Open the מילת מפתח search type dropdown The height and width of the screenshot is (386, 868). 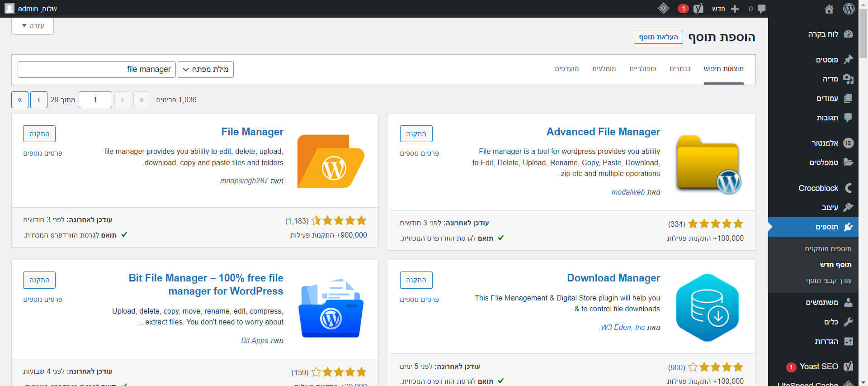(206, 69)
